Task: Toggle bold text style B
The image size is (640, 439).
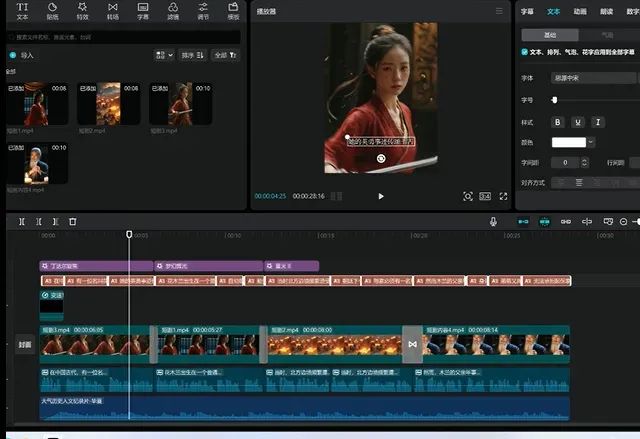Action: click(x=558, y=122)
